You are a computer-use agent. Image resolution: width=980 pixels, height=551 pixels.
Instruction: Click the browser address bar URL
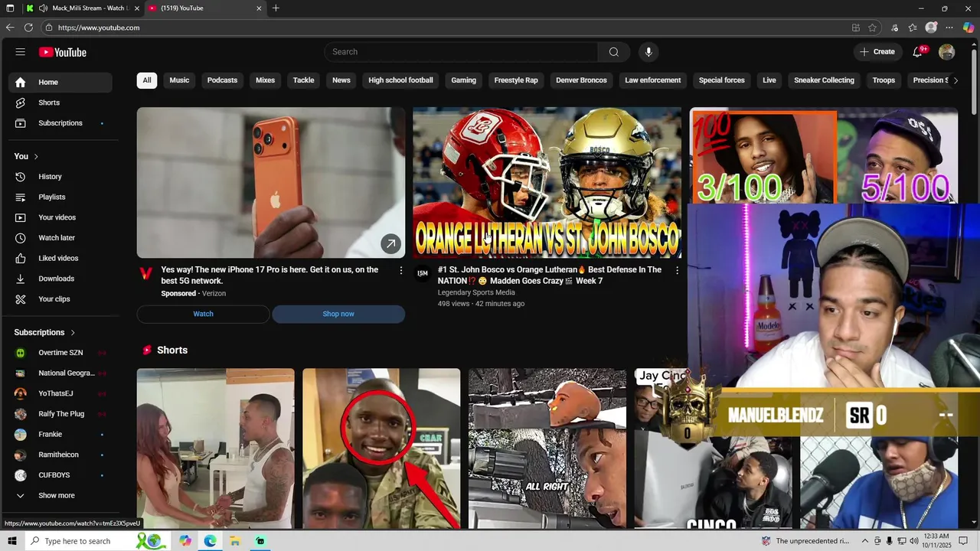(x=99, y=28)
